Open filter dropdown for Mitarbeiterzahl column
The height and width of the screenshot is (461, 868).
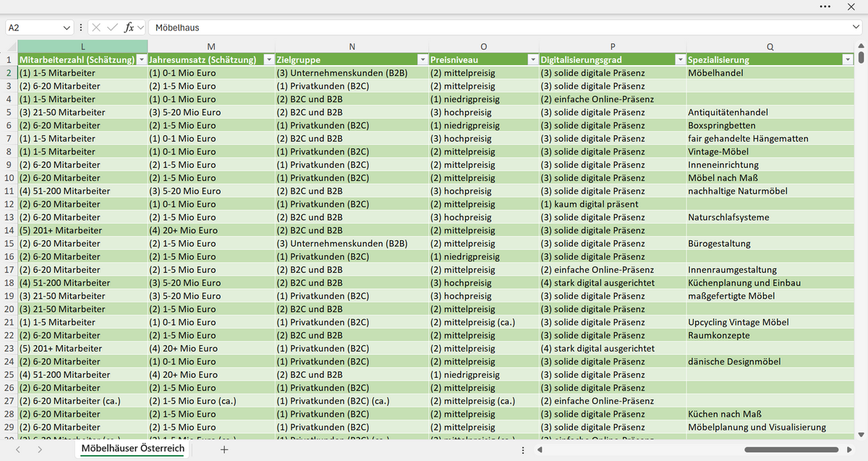pyautogui.click(x=142, y=59)
